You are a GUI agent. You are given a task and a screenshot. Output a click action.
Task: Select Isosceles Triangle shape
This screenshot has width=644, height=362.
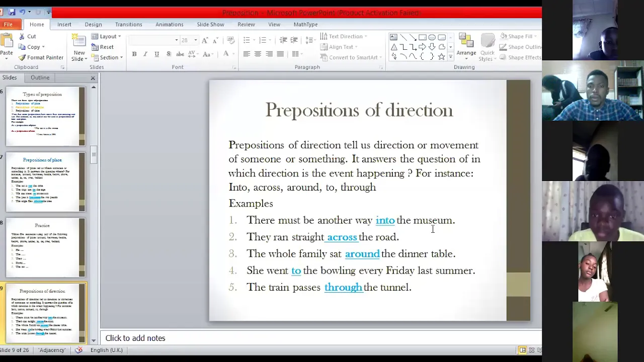(x=393, y=47)
